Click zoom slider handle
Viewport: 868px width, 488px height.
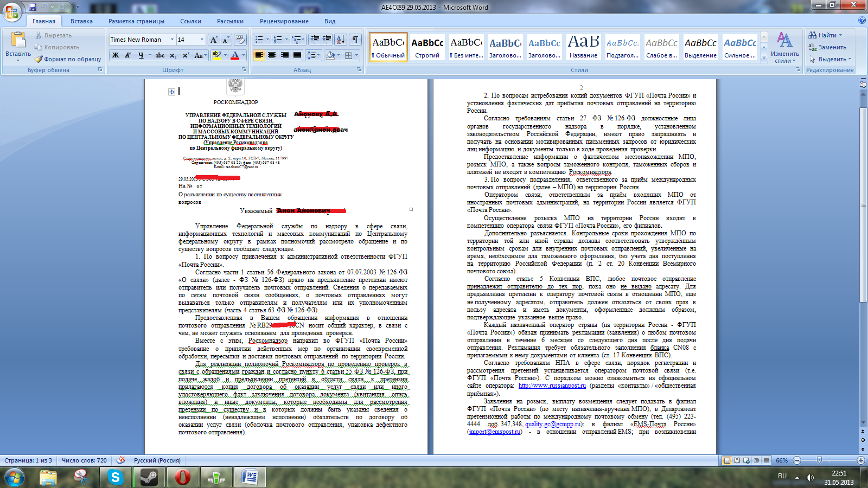(818, 460)
